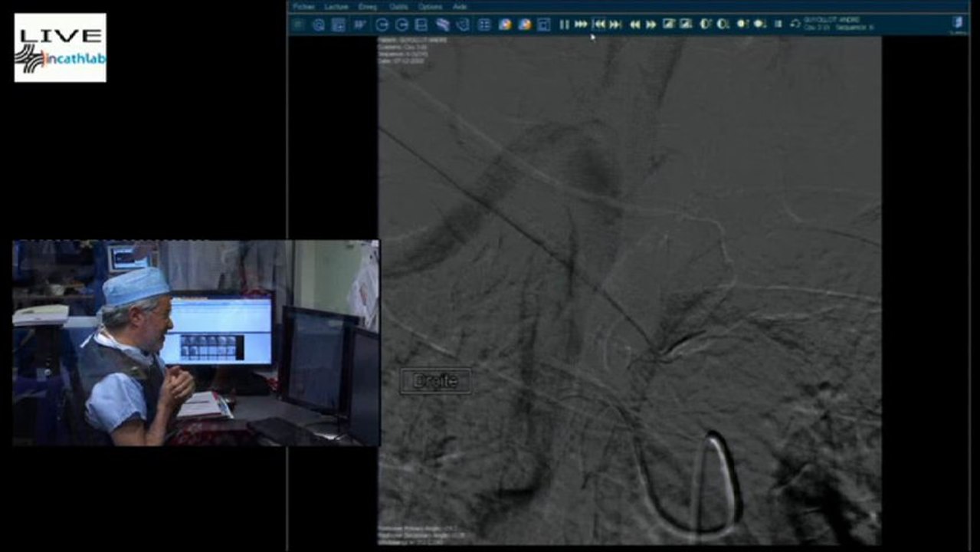The height and width of the screenshot is (552, 980).
Task: Pause the angiography sequence playback
Action: 564,25
